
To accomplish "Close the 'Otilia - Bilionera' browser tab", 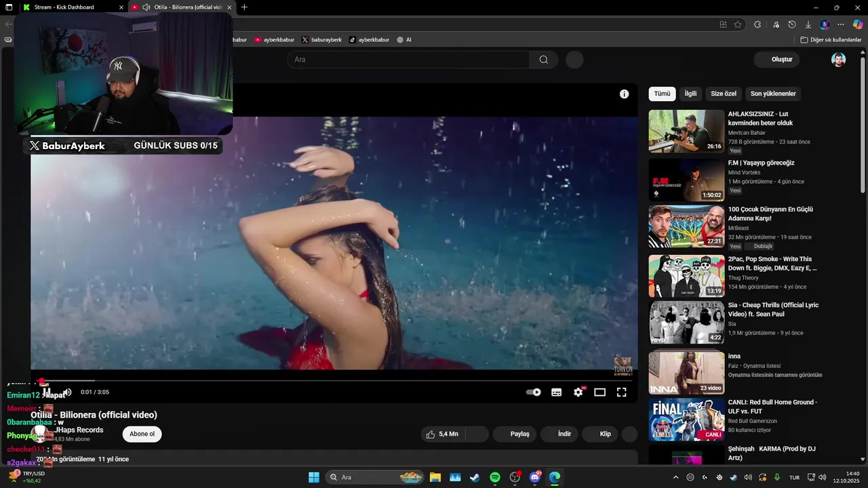I will pyautogui.click(x=229, y=7).
